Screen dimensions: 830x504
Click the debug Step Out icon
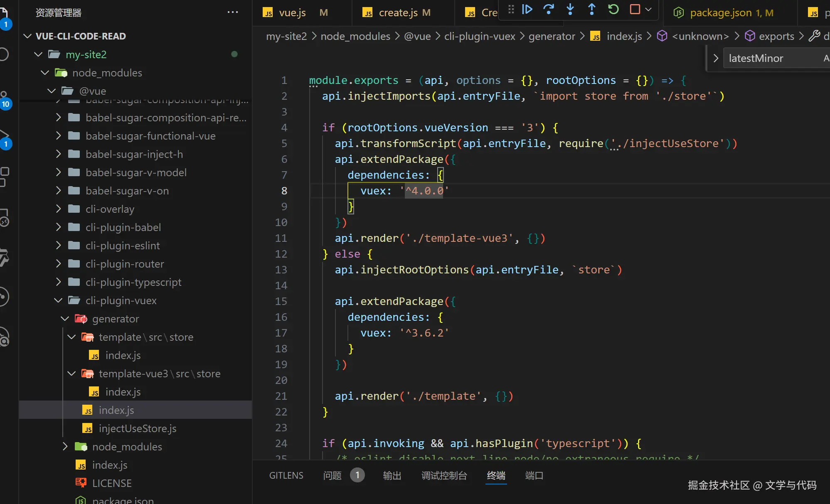click(x=592, y=10)
